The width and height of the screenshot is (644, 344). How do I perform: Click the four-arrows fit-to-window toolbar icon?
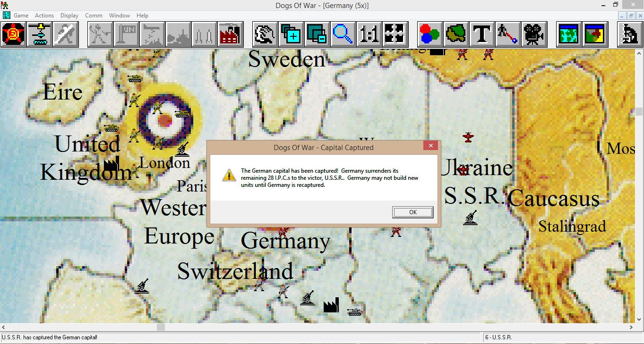coord(395,34)
